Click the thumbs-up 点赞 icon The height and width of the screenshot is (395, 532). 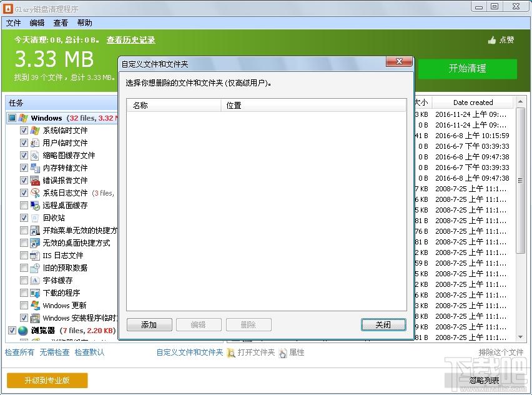(x=492, y=41)
